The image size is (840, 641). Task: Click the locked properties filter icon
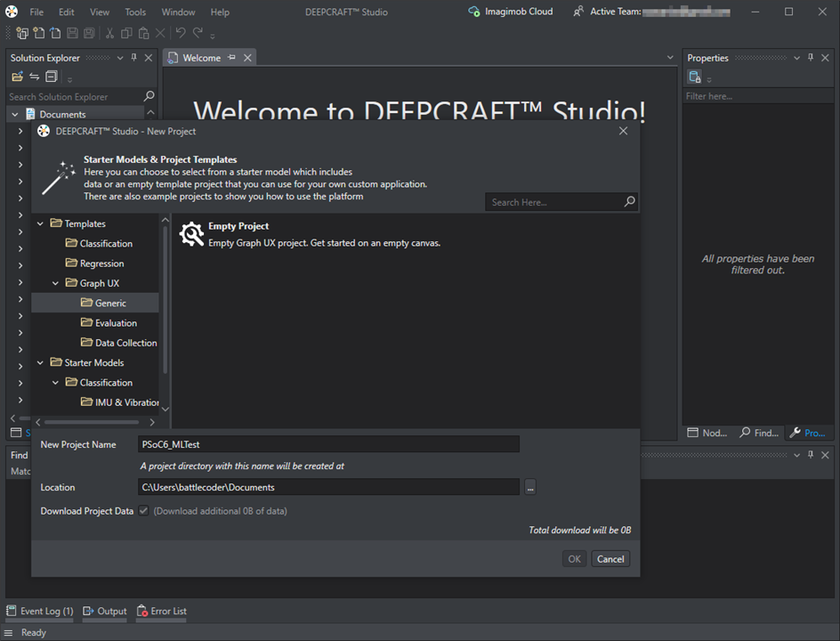[x=695, y=77]
